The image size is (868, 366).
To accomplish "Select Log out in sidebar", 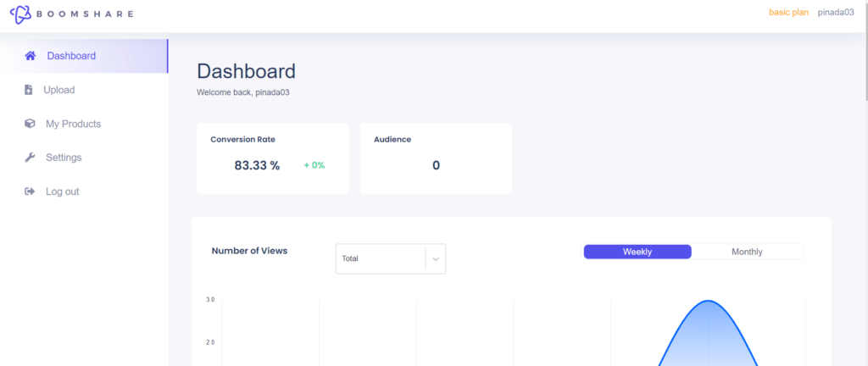I will pyautogui.click(x=63, y=191).
